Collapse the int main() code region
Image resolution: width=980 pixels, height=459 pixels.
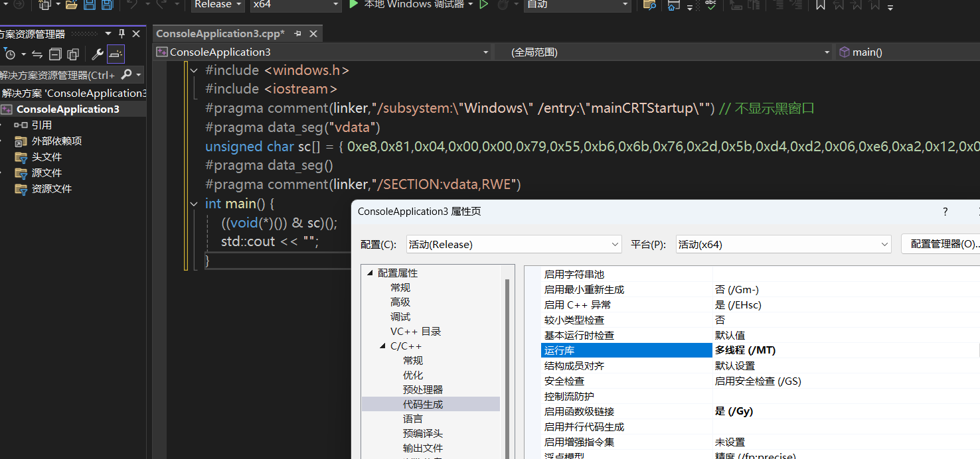tap(193, 204)
